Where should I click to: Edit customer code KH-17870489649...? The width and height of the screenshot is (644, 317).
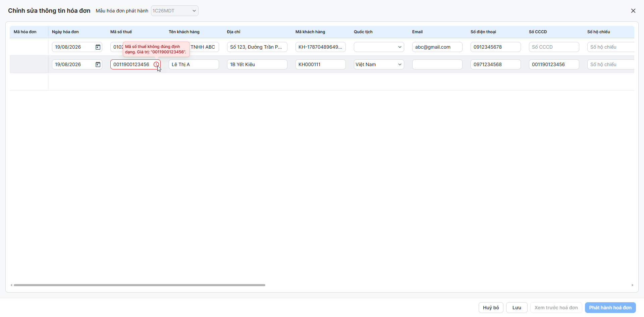click(321, 47)
